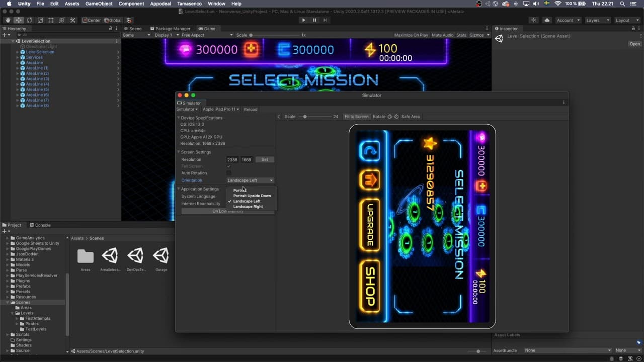Open the Appodeal menu
Screen dimensions: 644x362
(160, 4)
